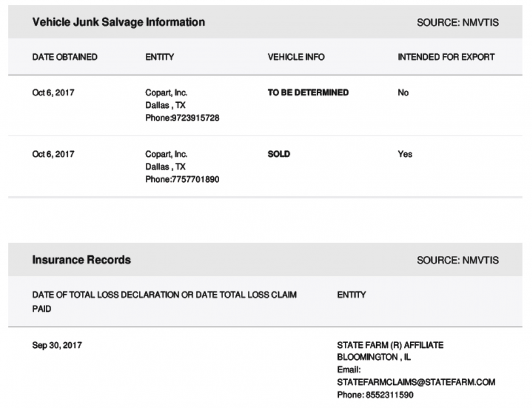Select the ENTITY column header in salvage table

(160, 57)
